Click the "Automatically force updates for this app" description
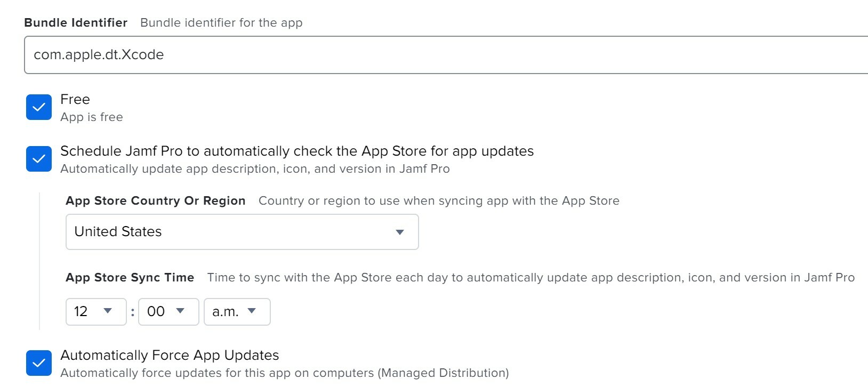 click(285, 373)
